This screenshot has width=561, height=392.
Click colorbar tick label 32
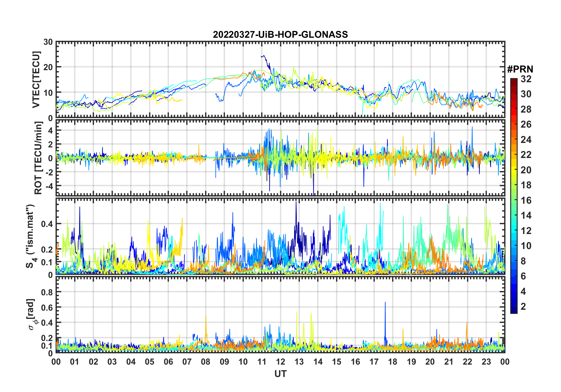click(x=526, y=79)
